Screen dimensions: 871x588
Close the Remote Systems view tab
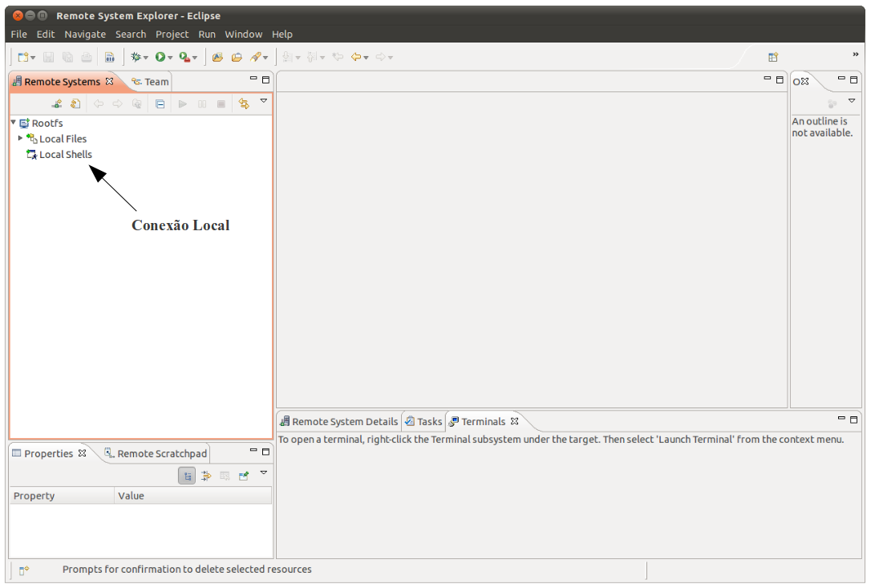click(x=109, y=81)
